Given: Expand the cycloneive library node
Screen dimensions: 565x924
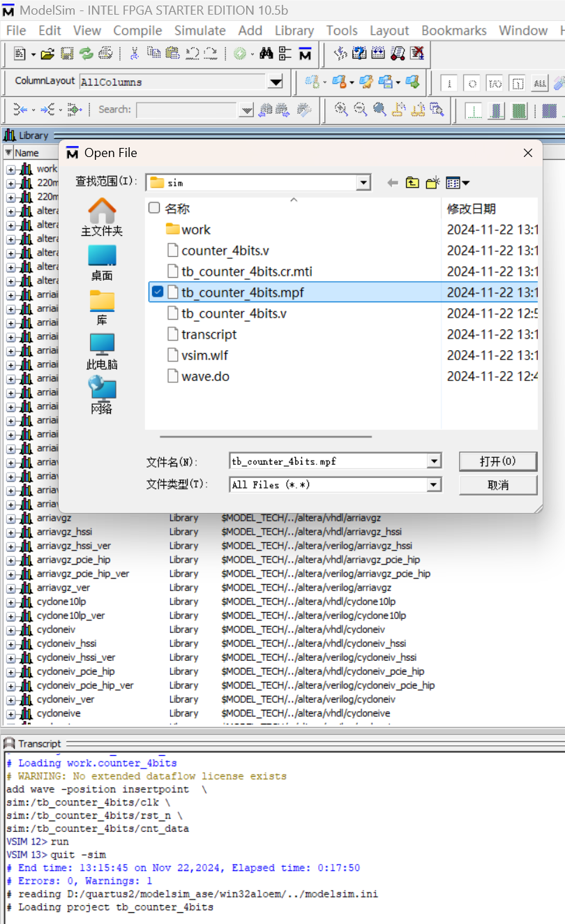Looking at the screenshot, I should coord(11,713).
